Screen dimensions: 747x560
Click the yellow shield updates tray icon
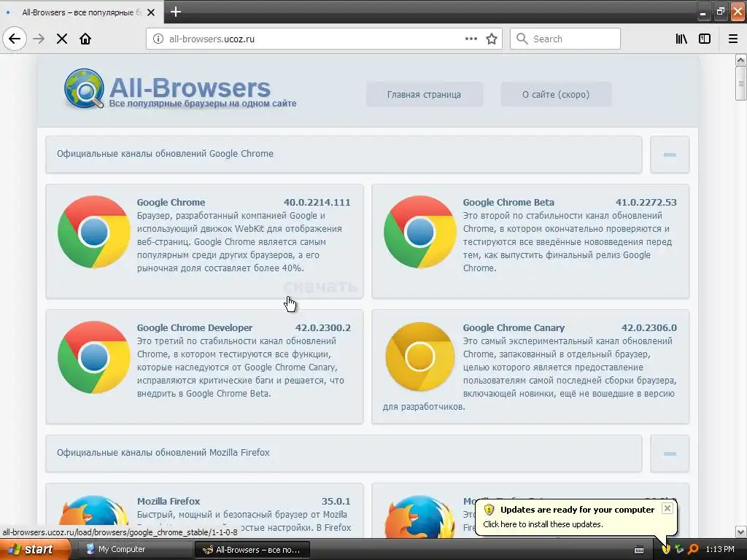tap(666, 549)
